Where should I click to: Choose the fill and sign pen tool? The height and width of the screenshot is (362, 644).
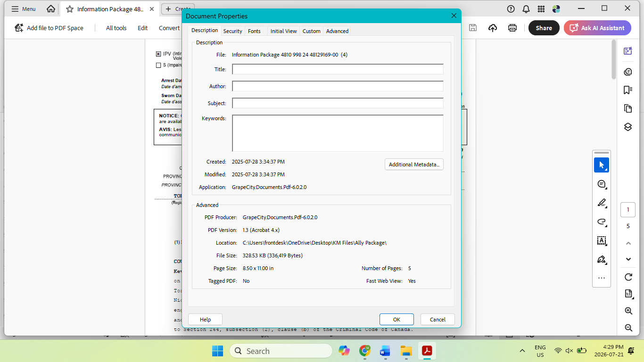point(601,259)
